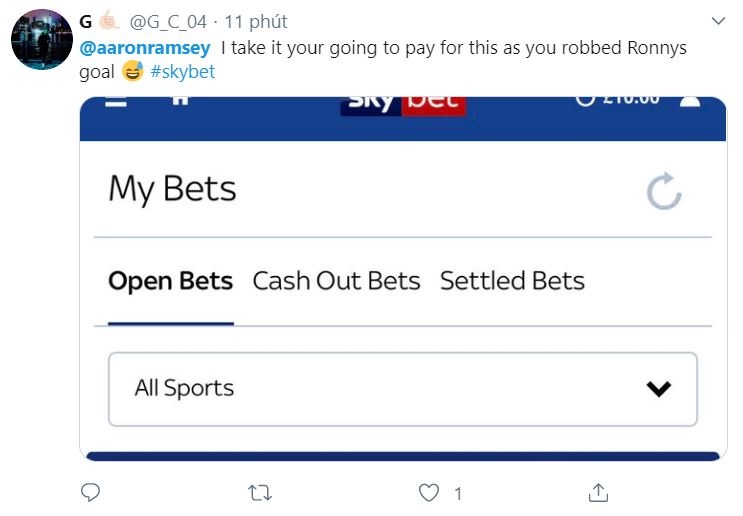This screenshot has width=743, height=516.
Task: Open the @aaronramsey mention link
Action: pos(145,48)
